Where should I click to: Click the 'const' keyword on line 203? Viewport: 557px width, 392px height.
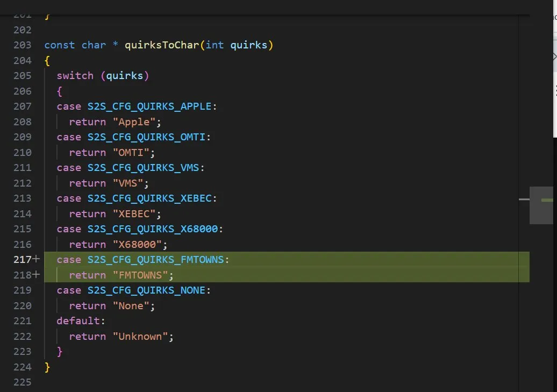60,45
